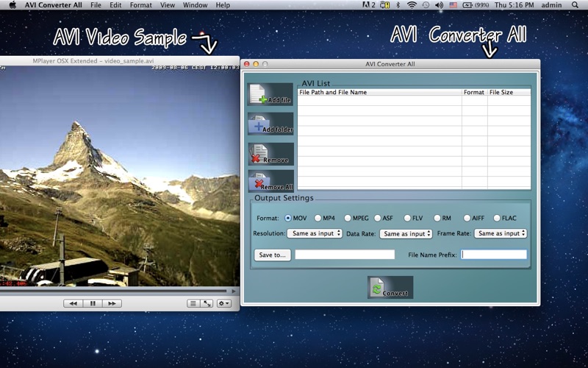Click the Add folder icon button

point(270,124)
